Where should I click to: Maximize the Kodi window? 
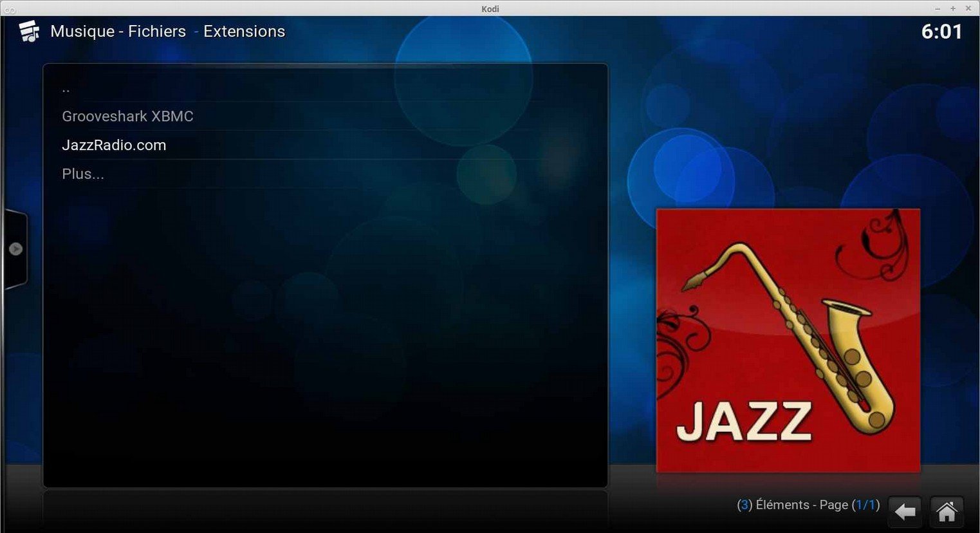(x=953, y=8)
